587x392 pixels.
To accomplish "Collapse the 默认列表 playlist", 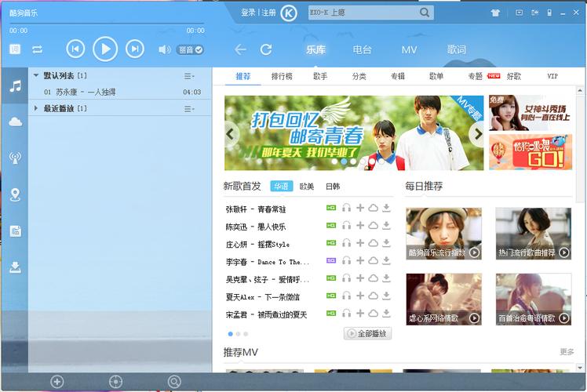I will coord(36,75).
